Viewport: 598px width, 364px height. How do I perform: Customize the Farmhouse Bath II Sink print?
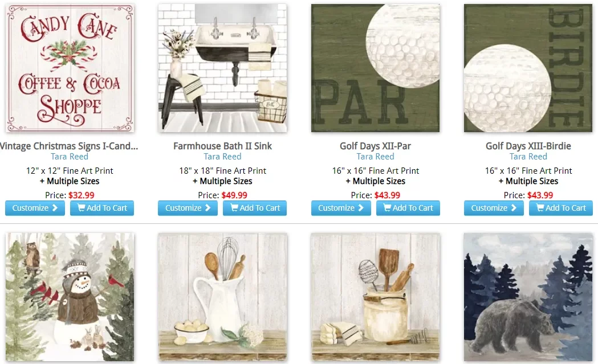tap(188, 208)
